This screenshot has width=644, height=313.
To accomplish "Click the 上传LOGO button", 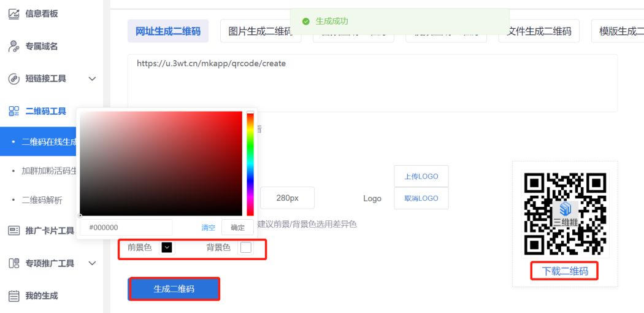I will pos(421,176).
